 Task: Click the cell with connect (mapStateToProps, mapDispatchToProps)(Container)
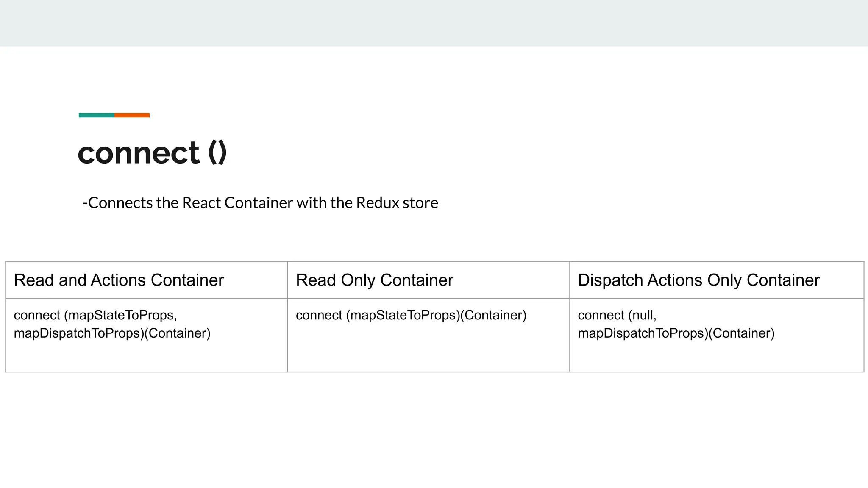pyautogui.click(x=147, y=335)
